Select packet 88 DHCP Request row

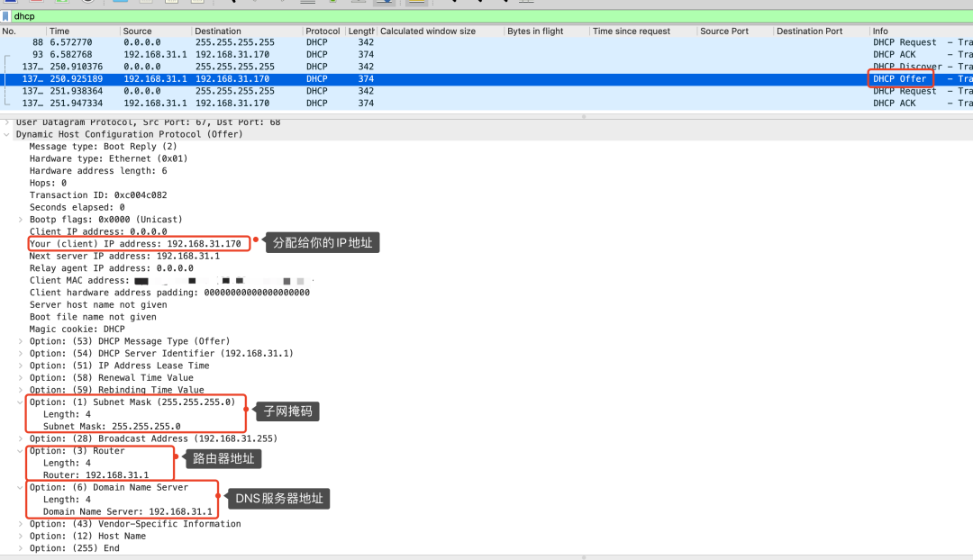coord(486,42)
